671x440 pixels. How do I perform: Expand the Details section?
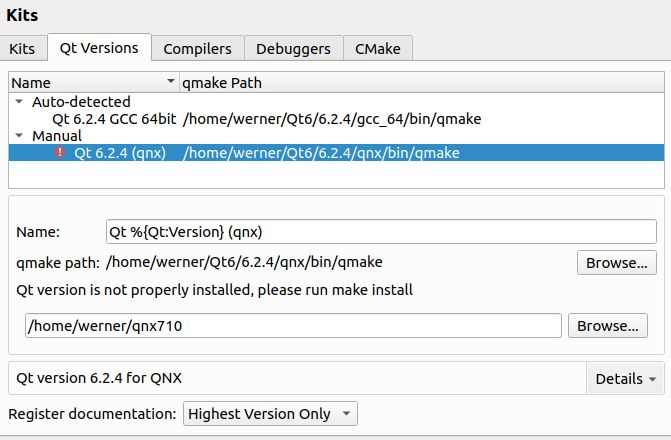[x=626, y=378]
